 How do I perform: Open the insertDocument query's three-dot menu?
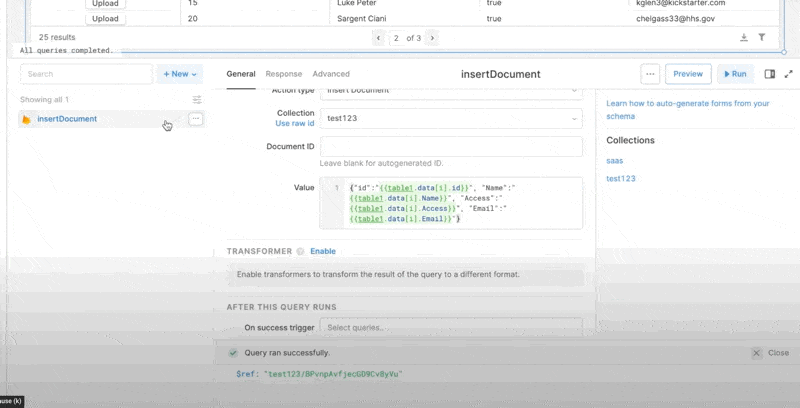(x=196, y=119)
